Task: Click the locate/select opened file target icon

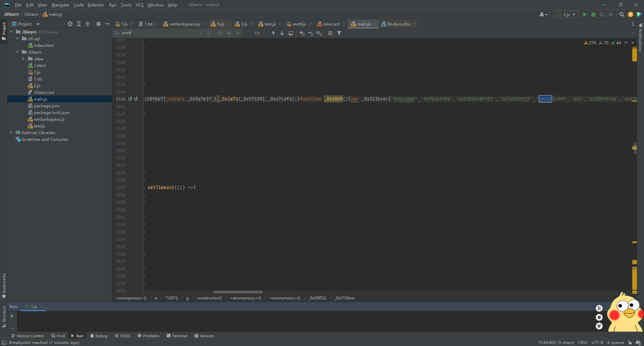Action: pyautogui.click(x=70, y=24)
